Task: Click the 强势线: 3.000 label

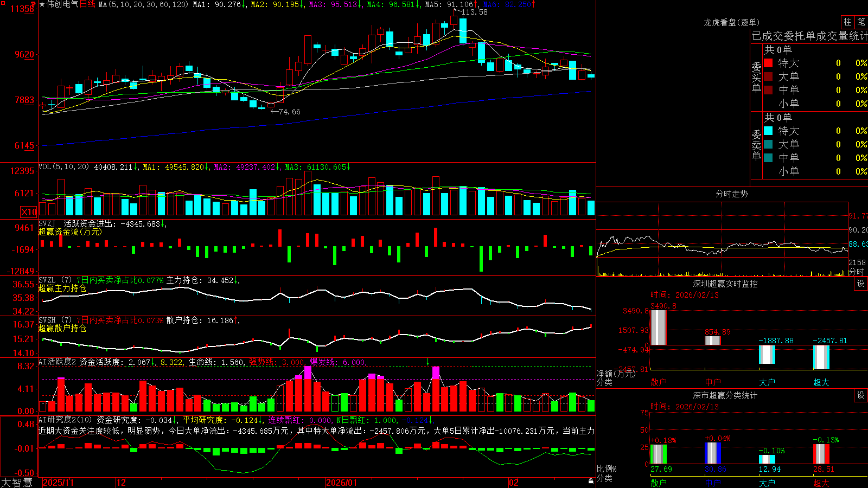Action: pyautogui.click(x=277, y=362)
